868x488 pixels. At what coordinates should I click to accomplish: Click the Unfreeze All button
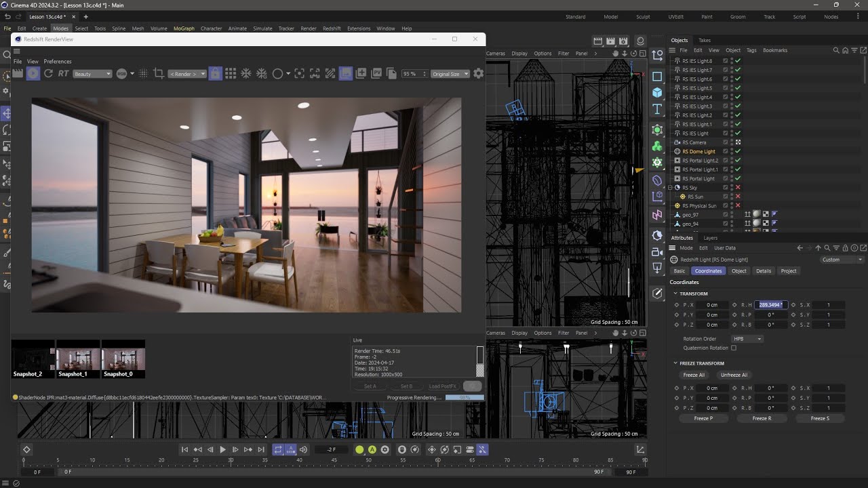tap(734, 375)
